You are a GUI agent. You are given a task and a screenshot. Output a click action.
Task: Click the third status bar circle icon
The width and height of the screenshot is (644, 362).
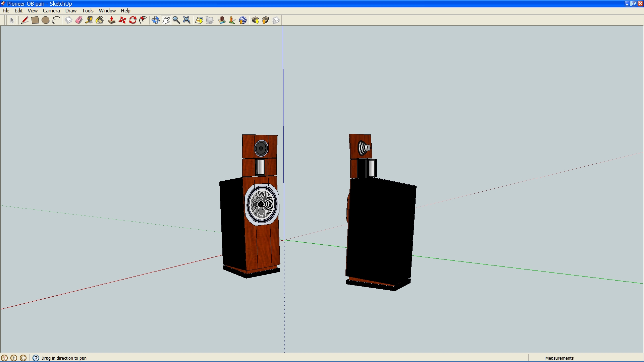tap(23, 358)
